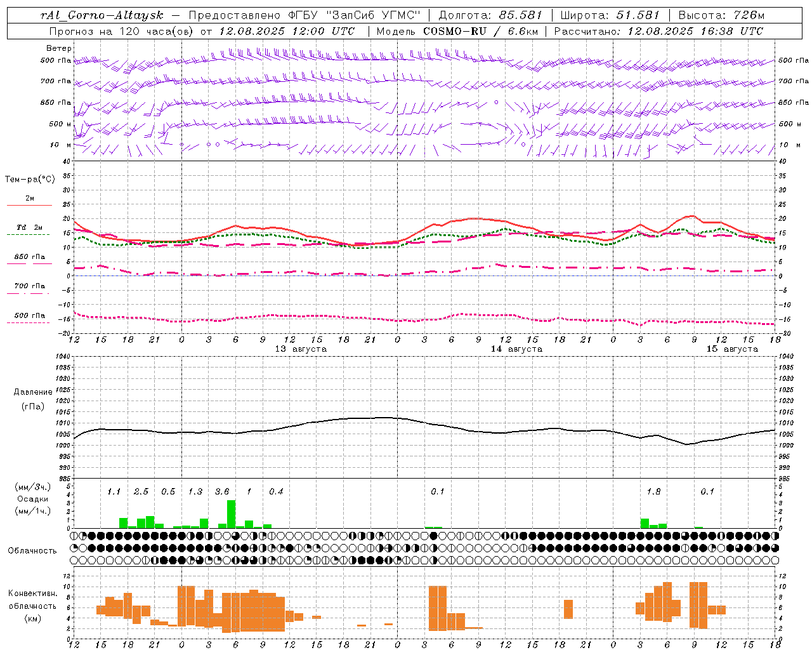Click the 3-hour precipitation total 1.8
This screenshot has height=650, width=812.
click(x=653, y=492)
